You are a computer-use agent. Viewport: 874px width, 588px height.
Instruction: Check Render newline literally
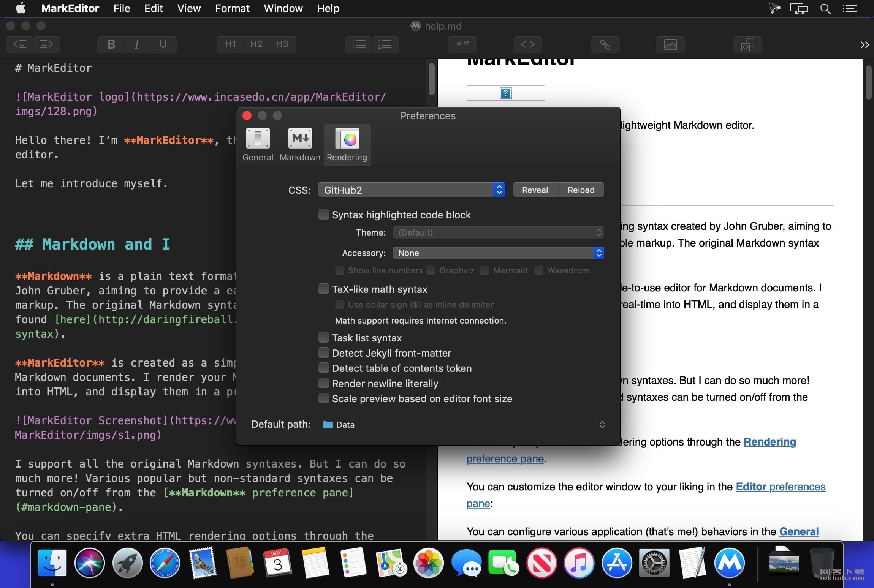pyautogui.click(x=323, y=383)
